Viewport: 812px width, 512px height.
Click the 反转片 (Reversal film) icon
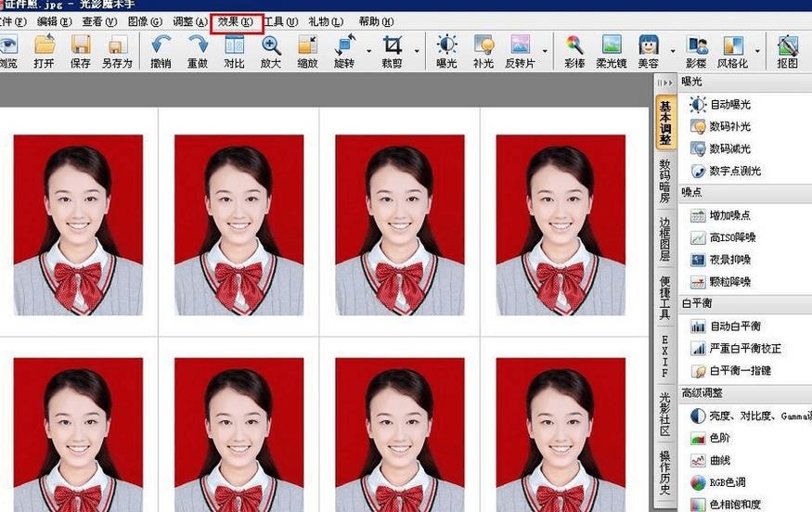click(x=520, y=45)
